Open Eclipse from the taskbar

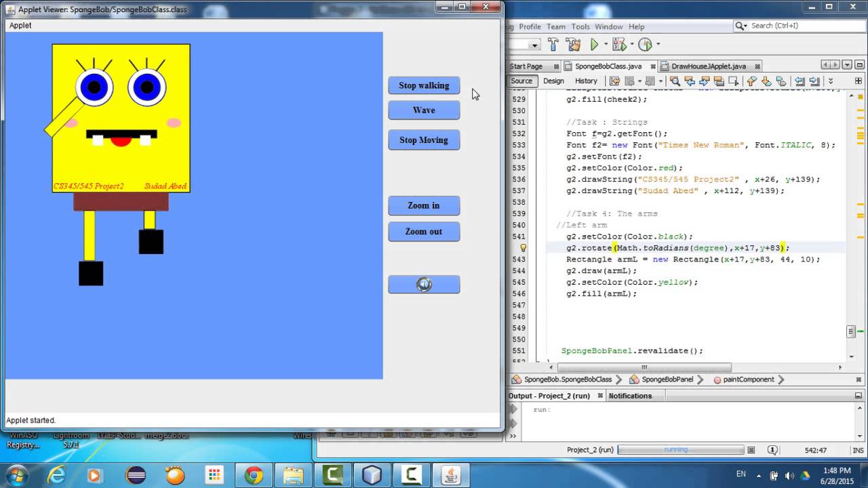pos(136,475)
